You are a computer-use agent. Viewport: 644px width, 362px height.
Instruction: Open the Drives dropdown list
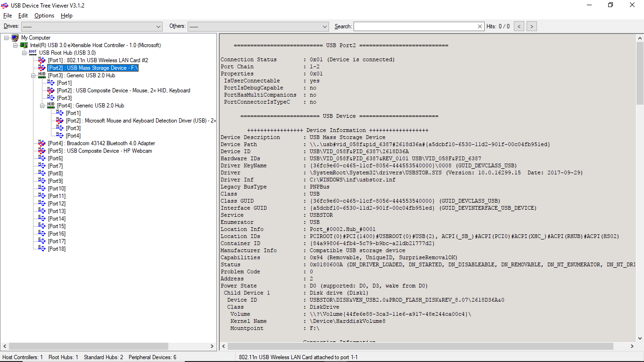[x=158, y=26]
